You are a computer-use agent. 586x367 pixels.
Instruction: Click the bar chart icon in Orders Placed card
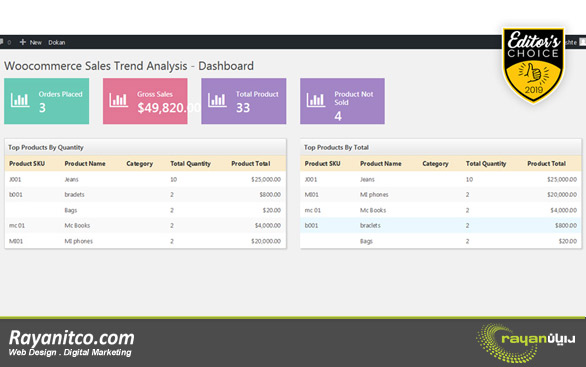20,100
